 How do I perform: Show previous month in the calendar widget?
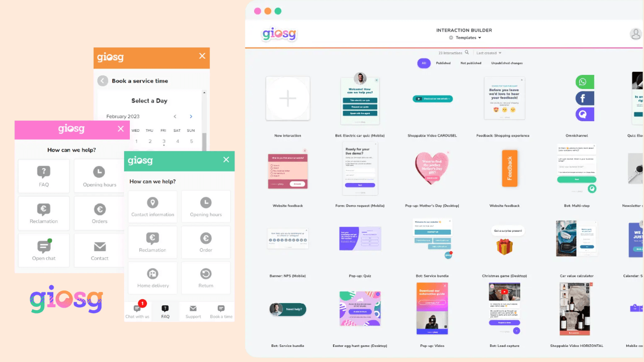(x=175, y=117)
